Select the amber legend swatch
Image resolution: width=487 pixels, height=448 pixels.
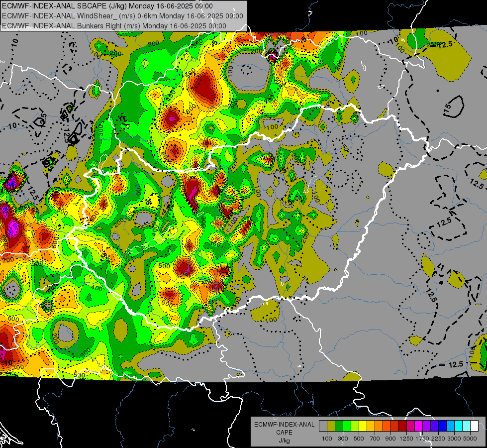(371, 426)
